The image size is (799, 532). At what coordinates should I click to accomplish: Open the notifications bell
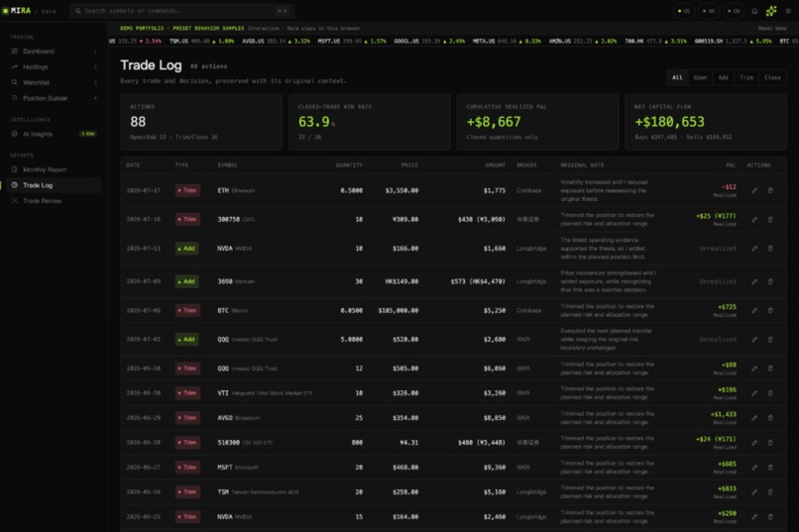[754, 11]
